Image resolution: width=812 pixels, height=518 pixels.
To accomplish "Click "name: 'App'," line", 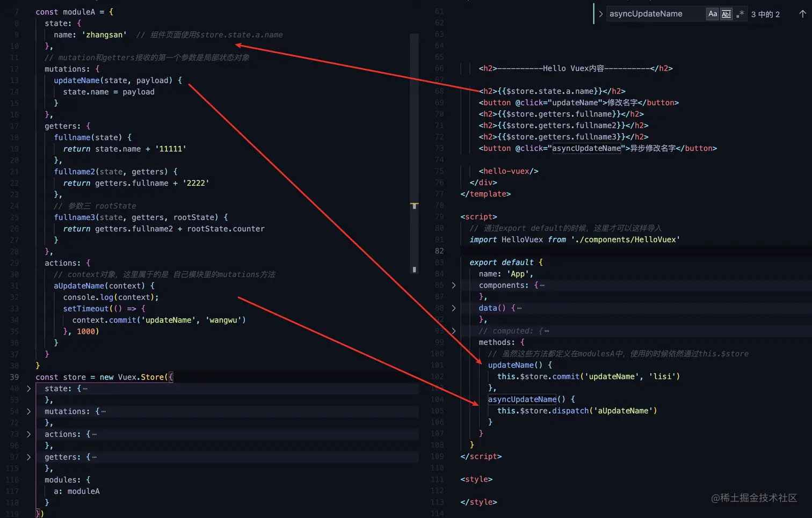I will coord(506,274).
